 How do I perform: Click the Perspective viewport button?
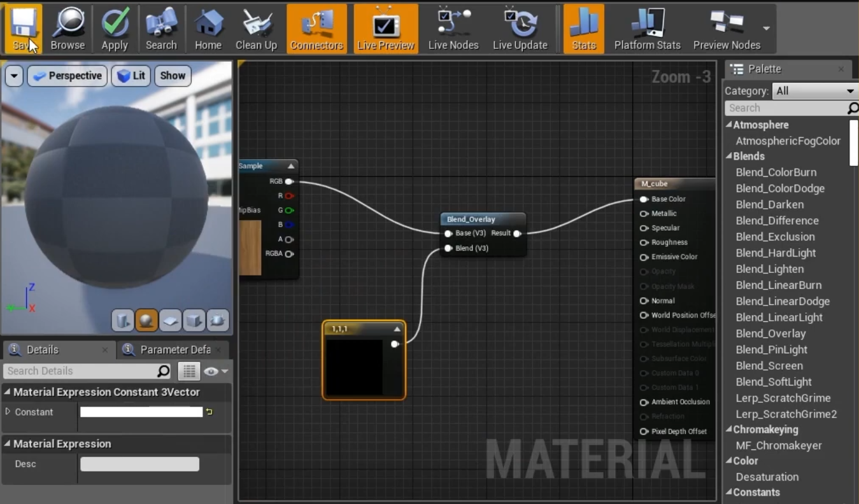tap(67, 76)
